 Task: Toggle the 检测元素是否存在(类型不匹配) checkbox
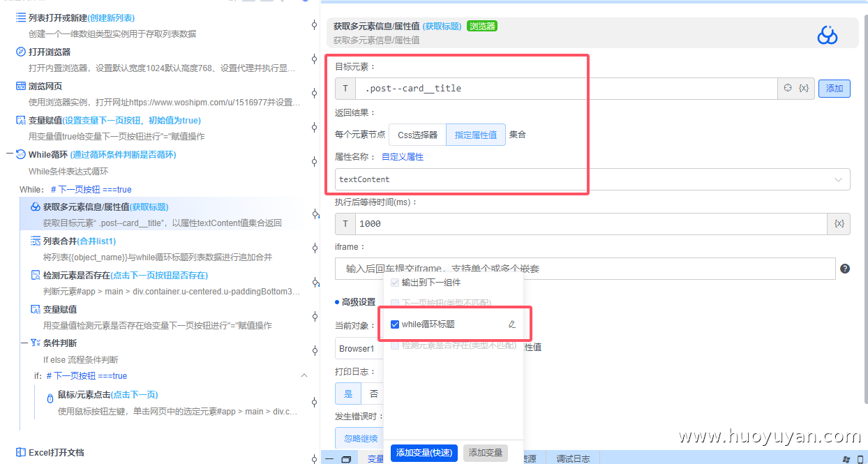[395, 345]
